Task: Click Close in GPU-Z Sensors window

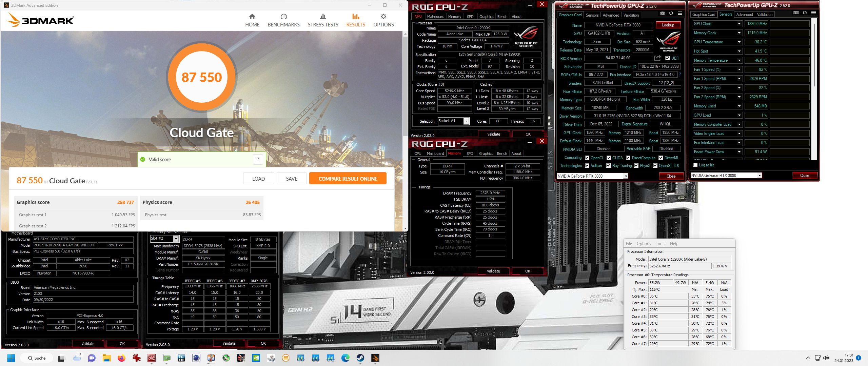Action: pos(804,176)
